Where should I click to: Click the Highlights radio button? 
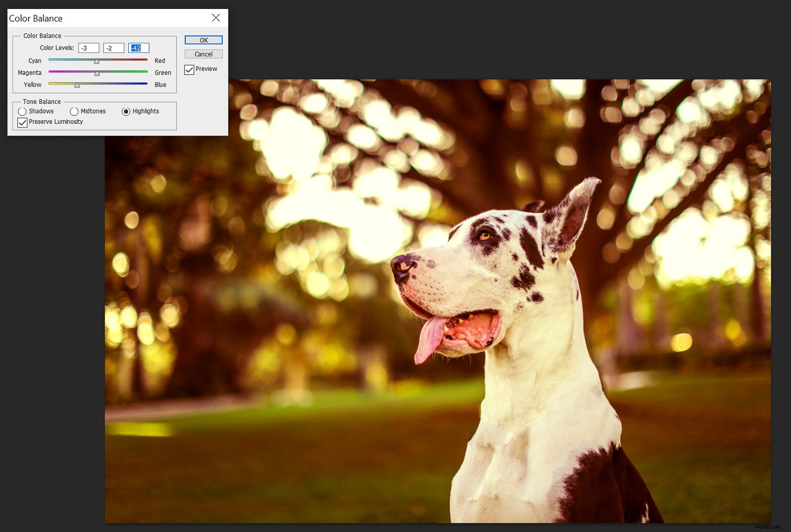coord(126,111)
